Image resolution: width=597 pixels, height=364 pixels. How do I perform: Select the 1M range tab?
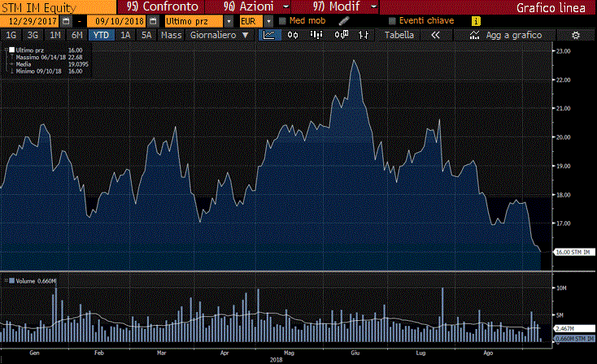[x=55, y=35]
